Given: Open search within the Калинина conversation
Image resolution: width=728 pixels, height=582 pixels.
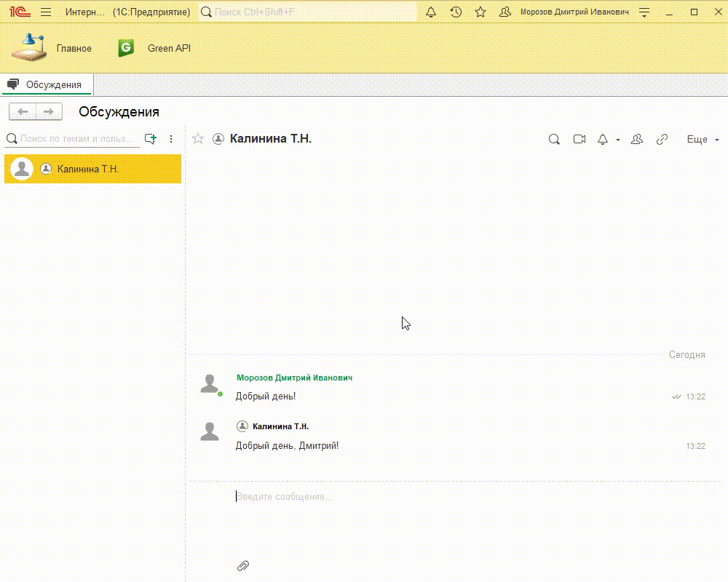Looking at the screenshot, I should point(554,140).
